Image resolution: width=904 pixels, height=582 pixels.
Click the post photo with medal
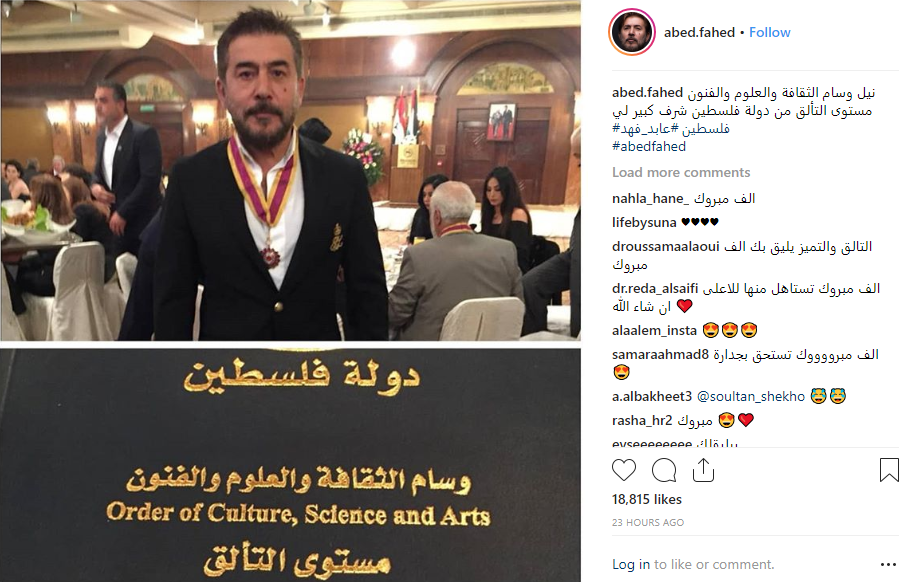pyautogui.click(x=291, y=171)
